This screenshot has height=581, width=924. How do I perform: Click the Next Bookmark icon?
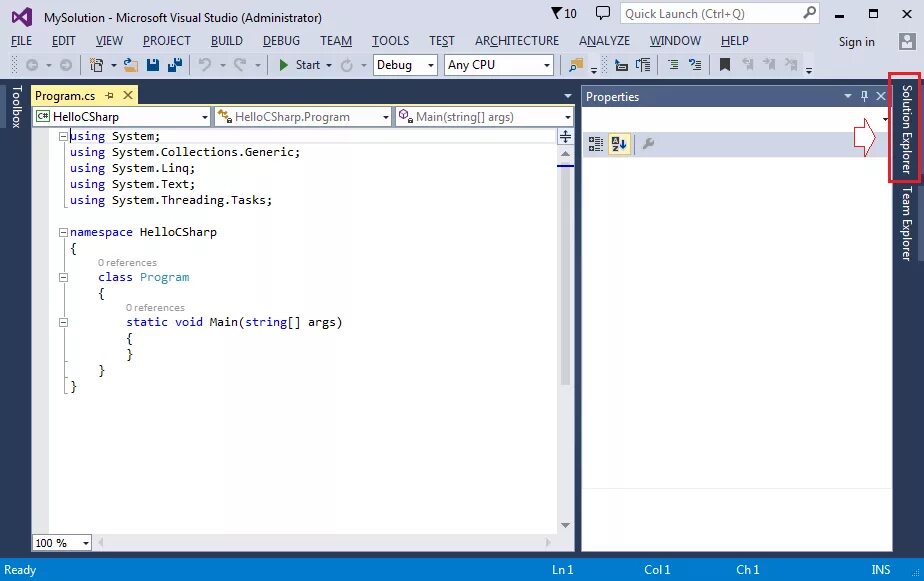point(769,64)
